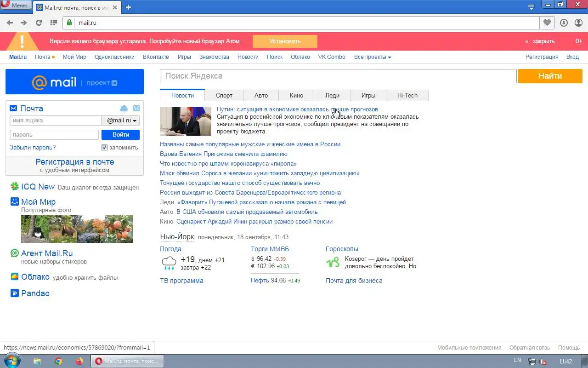Open the Windows Start button
588x368 pixels.
pos(12,361)
